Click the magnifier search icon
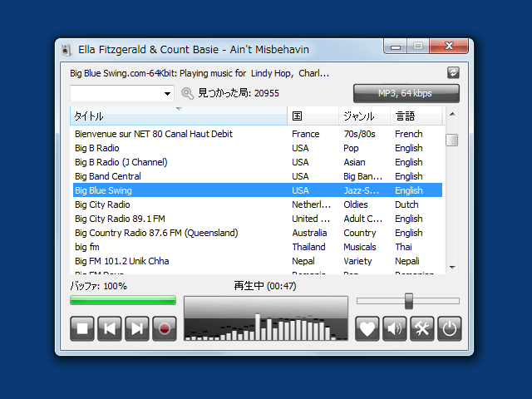Screen dimensions: 532x399 (x=187, y=93)
